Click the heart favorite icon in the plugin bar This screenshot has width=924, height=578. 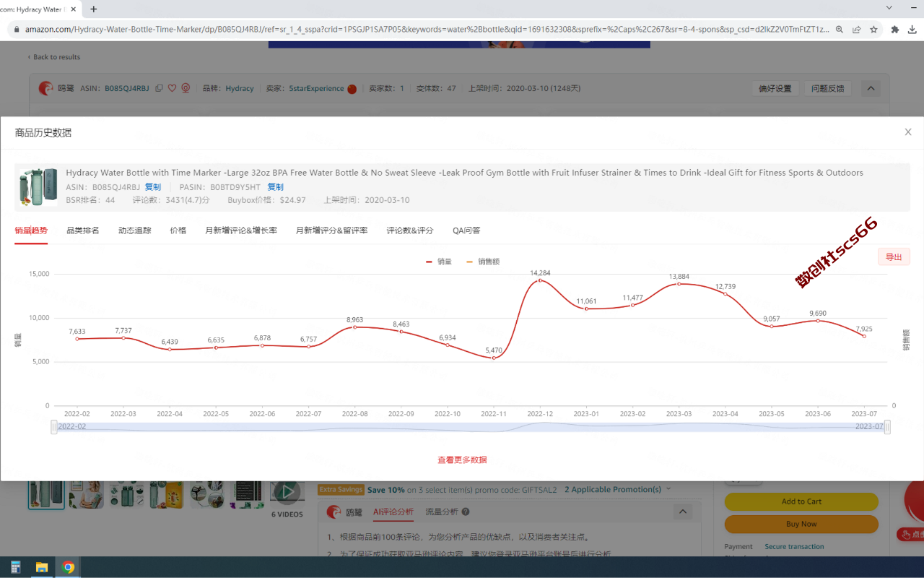point(172,88)
